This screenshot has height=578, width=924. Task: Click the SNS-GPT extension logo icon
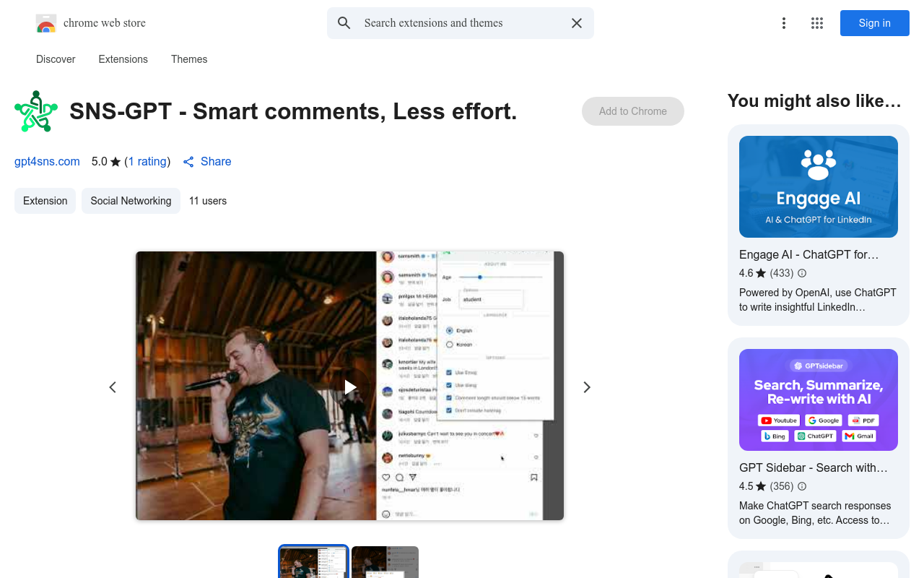coord(36,111)
